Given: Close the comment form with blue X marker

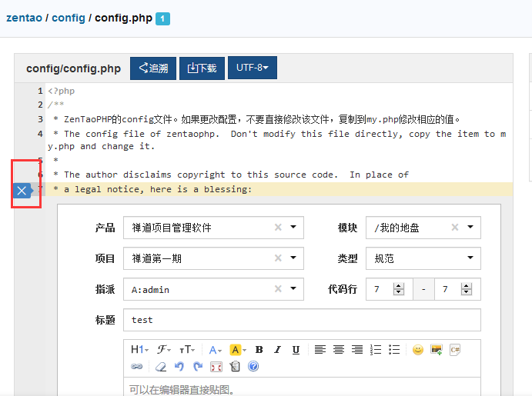Looking at the screenshot, I should pos(22,191).
